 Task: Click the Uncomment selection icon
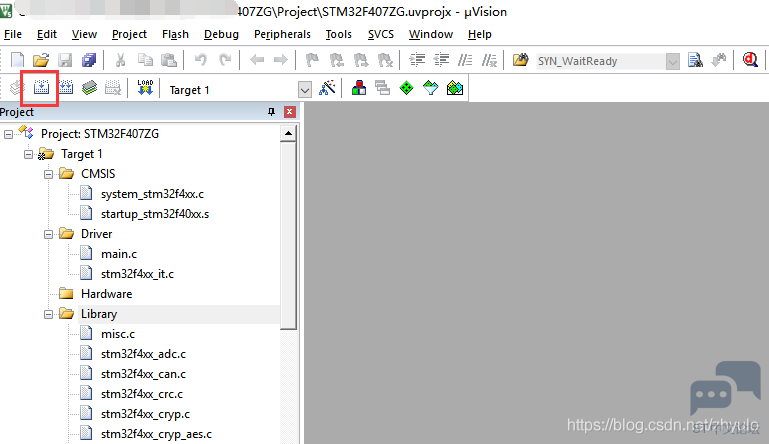pyautogui.click(x=489, y=60)
